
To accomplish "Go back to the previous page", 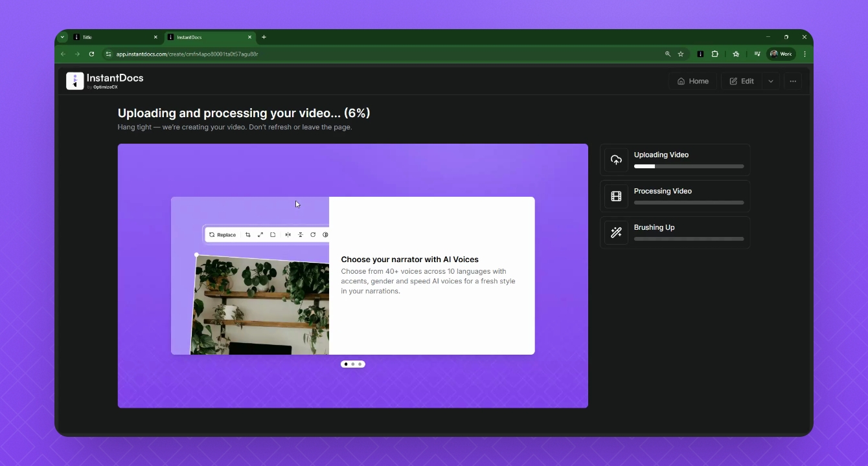I will pos(63,54).
